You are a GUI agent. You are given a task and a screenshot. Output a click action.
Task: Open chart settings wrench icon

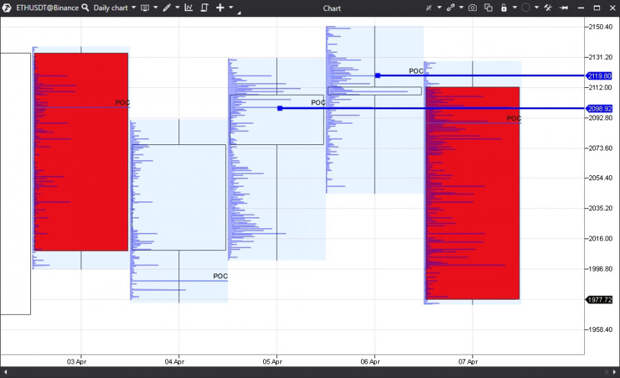548,8
